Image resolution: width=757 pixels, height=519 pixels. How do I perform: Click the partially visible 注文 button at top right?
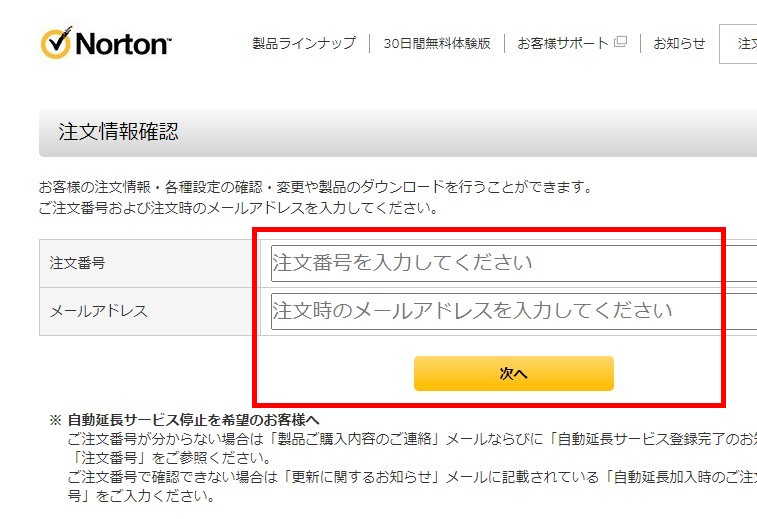click(738, 44)
